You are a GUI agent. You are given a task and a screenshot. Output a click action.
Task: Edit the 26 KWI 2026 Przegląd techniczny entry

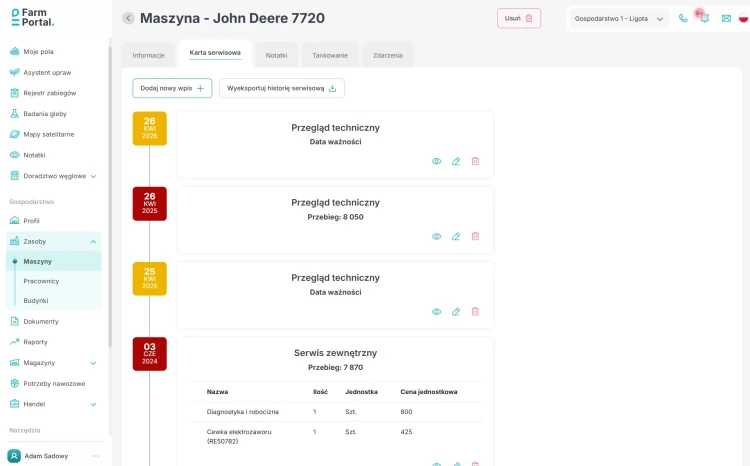[x=456, y=161]
